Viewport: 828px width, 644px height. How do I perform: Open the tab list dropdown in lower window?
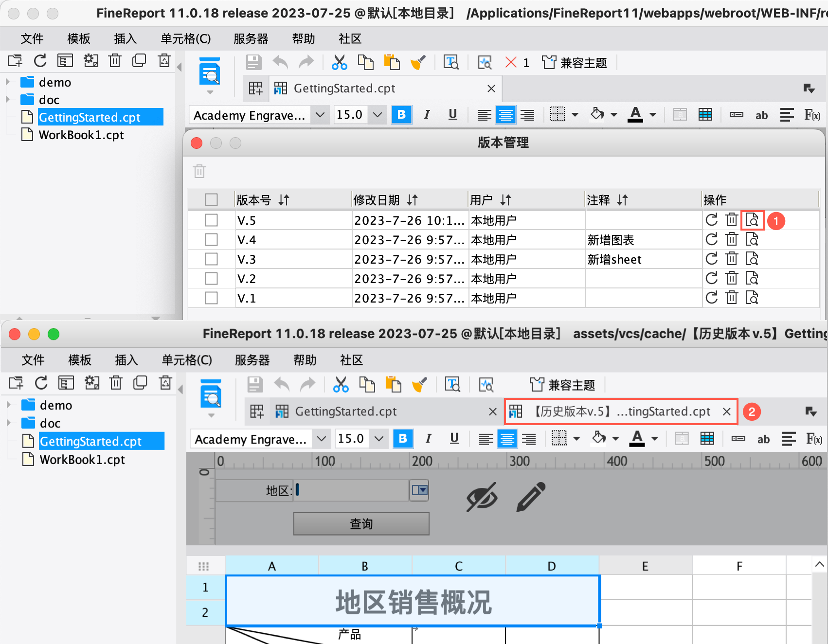[810, 411]
